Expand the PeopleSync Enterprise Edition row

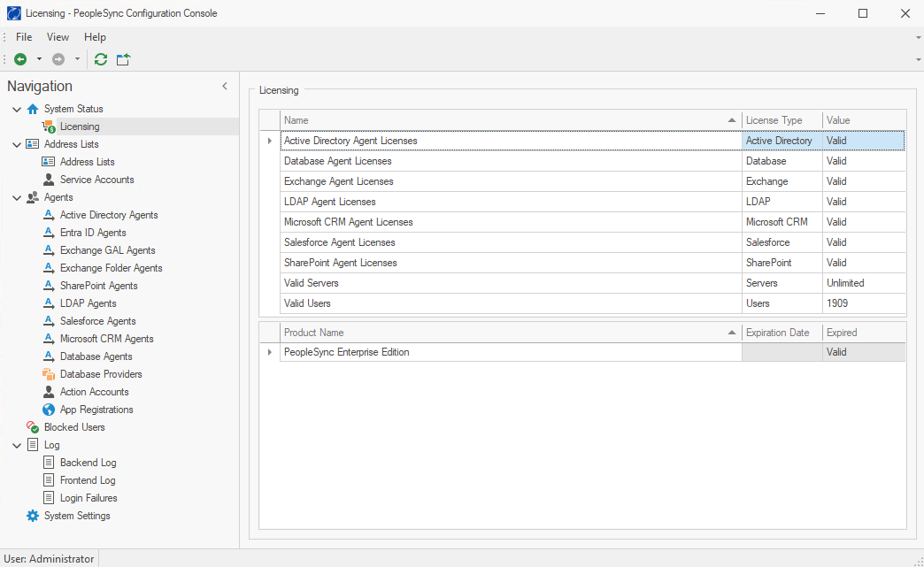270,352
